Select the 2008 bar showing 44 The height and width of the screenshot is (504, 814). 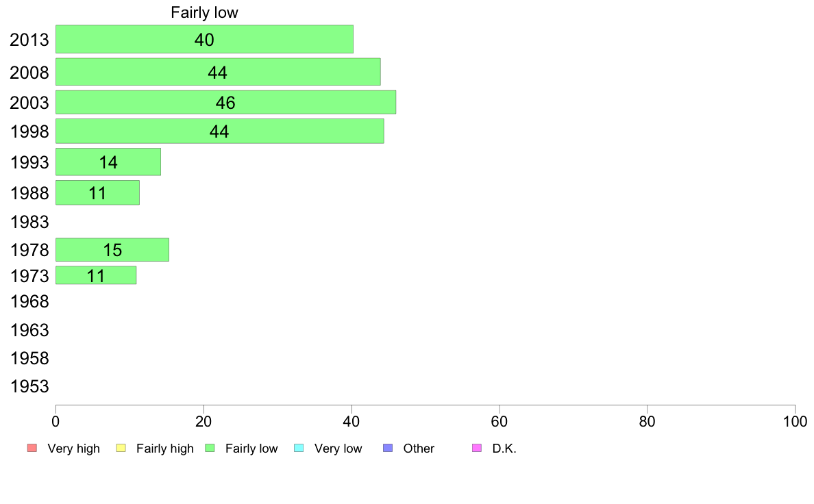[x=218, y=72]
